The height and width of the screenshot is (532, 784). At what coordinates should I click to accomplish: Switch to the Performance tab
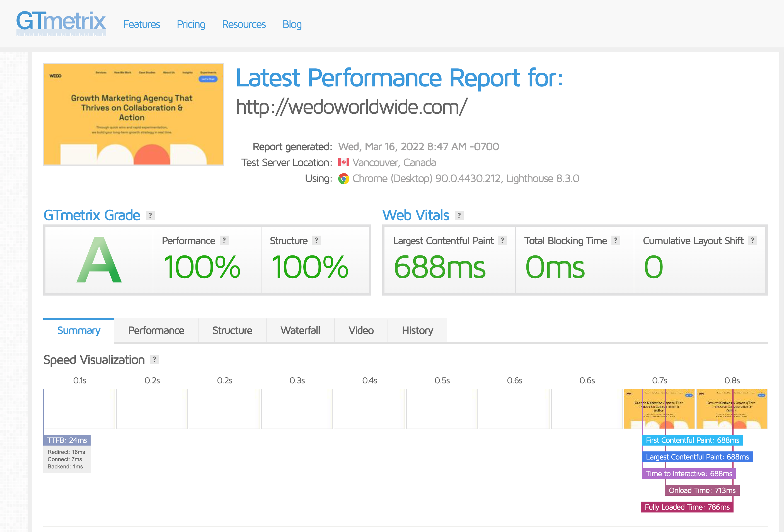click(157, 330)
